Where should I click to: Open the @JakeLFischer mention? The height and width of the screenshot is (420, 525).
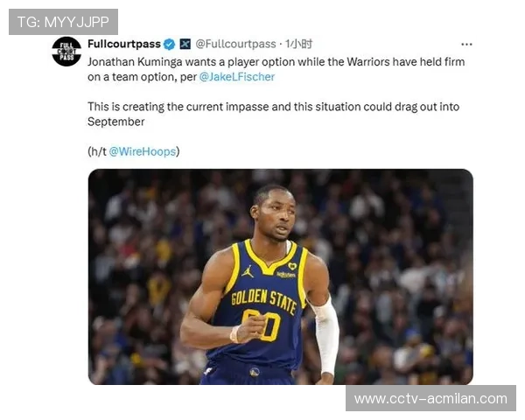pyautogui.click(x=237, y=77)
